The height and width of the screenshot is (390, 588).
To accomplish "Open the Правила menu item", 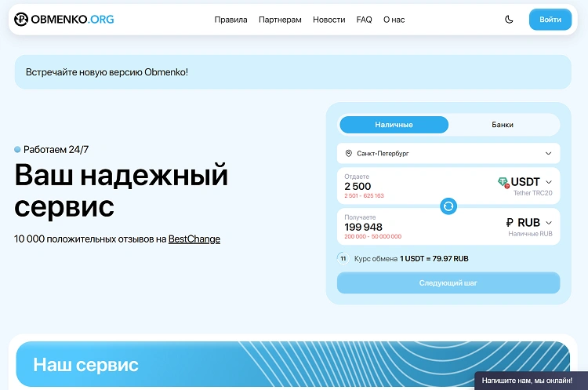I will tap(230, 20).
